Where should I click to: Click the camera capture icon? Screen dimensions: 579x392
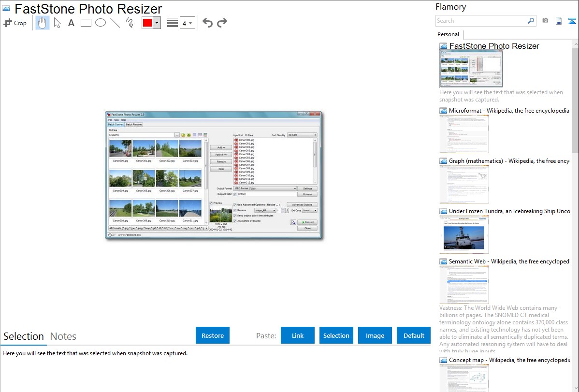tap(545, 21)
